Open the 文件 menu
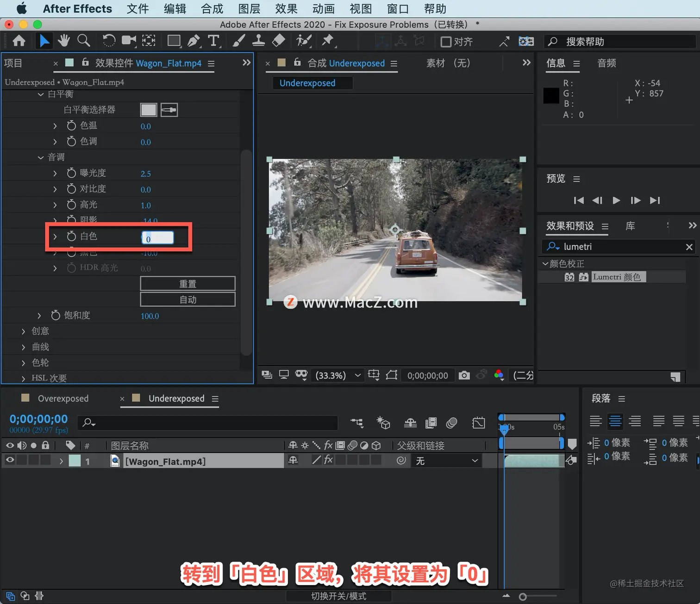The width and height of the screenshot is (700, 604). tap(137, 9)
